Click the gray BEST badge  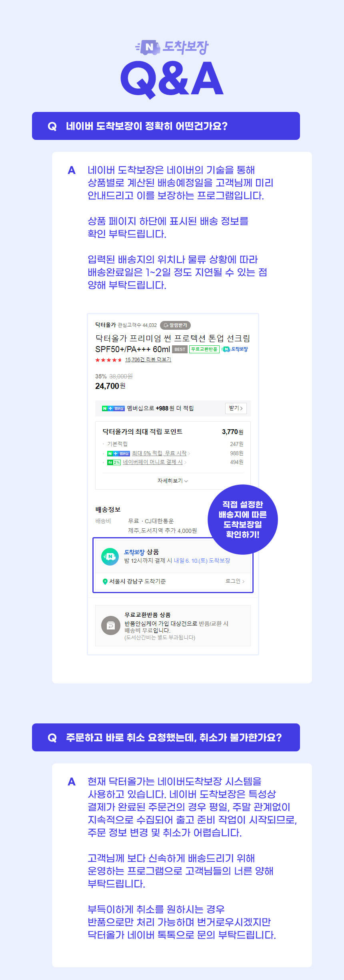pyautogui.click(x=180, y=349)
